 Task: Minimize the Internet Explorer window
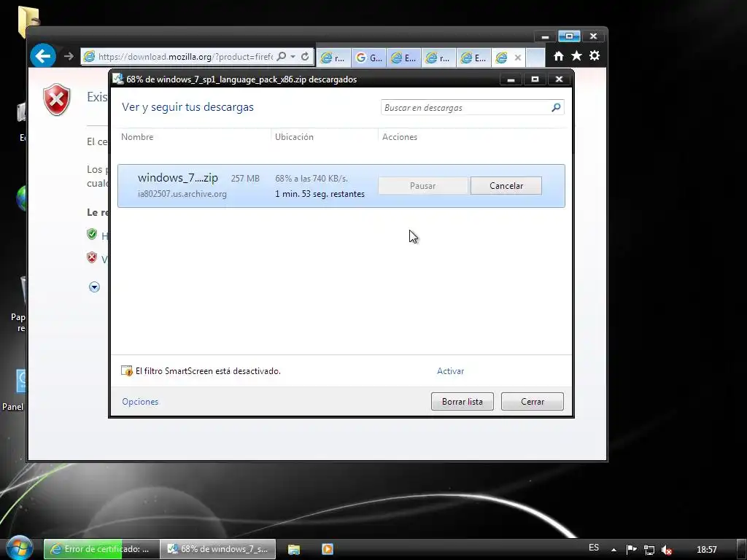tap(545, 36)
